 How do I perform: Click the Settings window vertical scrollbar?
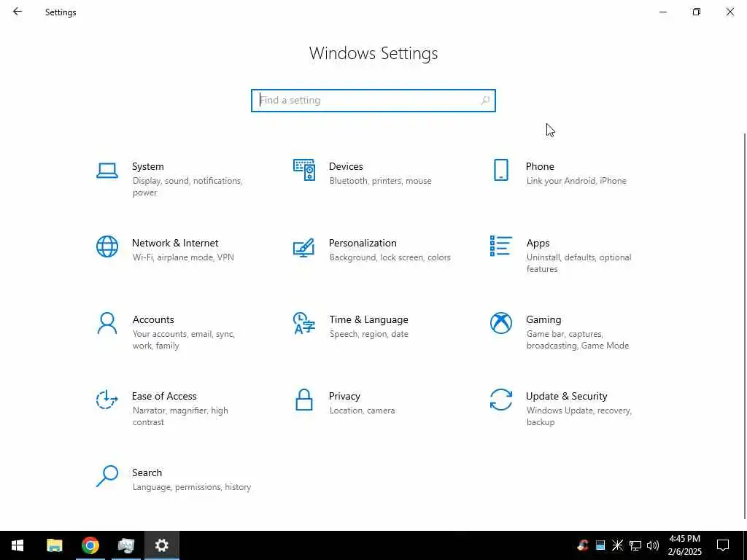point(744,326)
